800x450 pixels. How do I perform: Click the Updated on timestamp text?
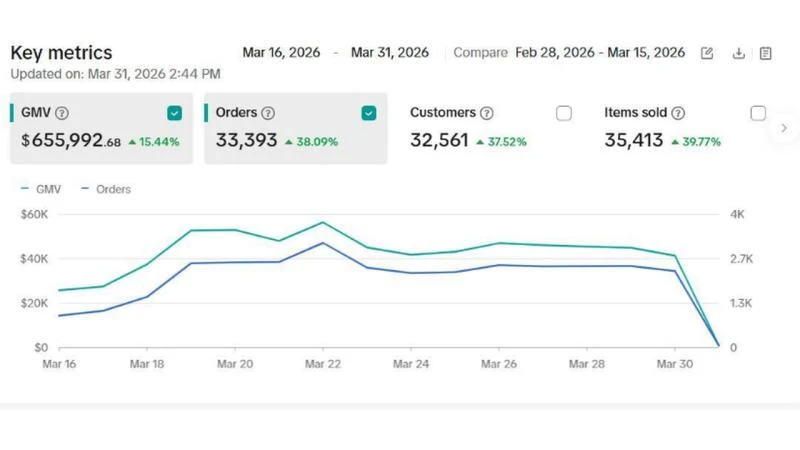[x=116, y=74]
